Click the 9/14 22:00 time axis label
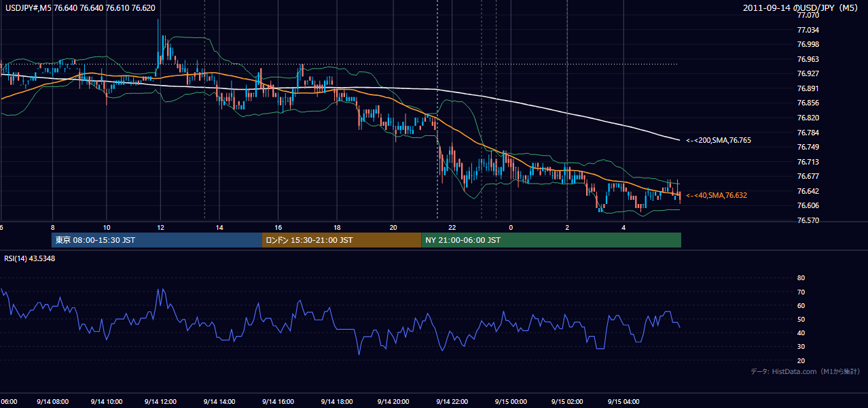Image resolution: width=868 pixels, height=408 pixels. (451, 401)
